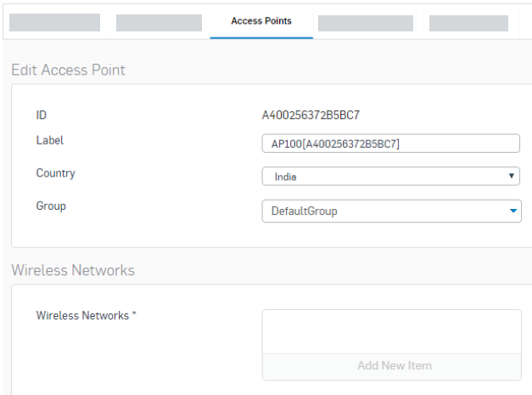Viewport: 532px width, 395px height.
Task: Click the Label field caption
Action: point(49,140)
